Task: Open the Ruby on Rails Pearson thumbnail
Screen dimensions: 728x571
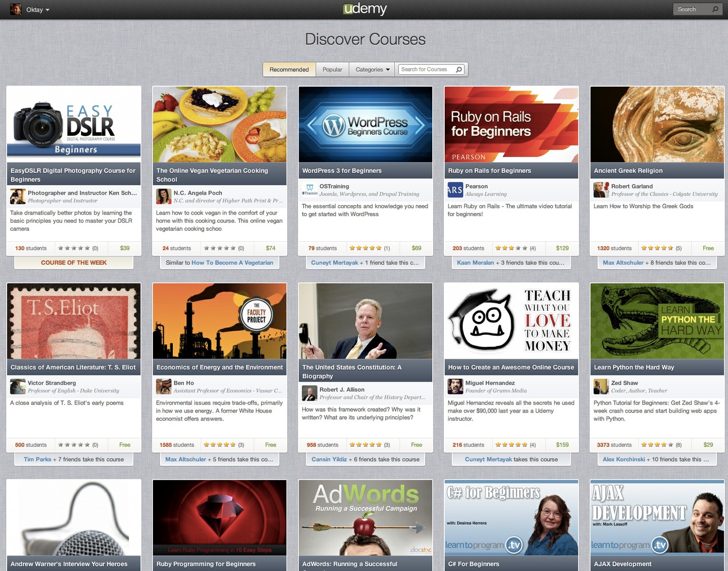Action: [511, 124]
